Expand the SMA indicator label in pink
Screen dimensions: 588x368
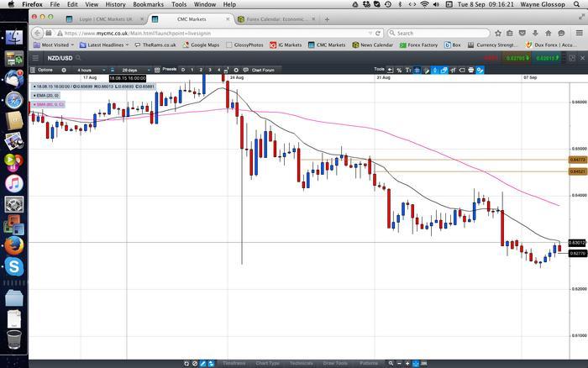(49, 105)
